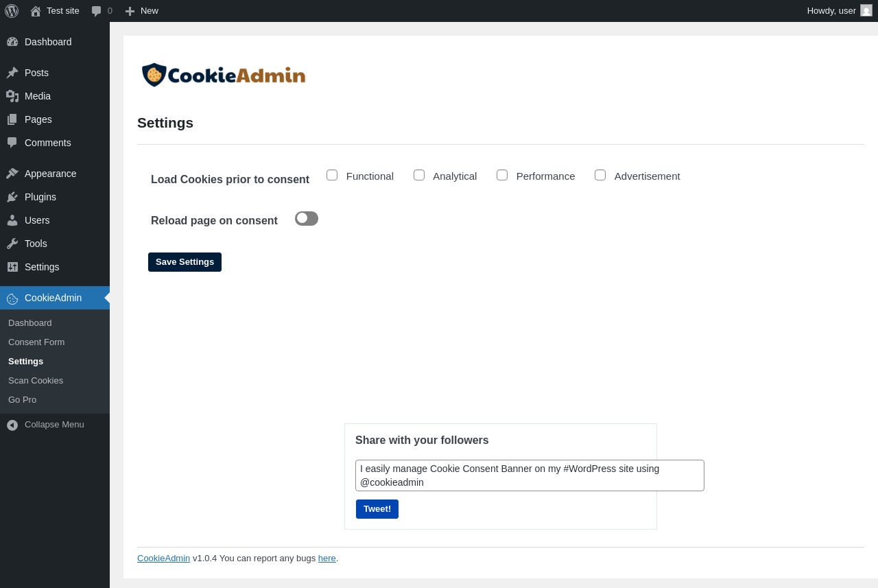This screenshot has height=588, width=878.
Task: Enable the Functional cookies checkbox
Action: pos(332,175)
